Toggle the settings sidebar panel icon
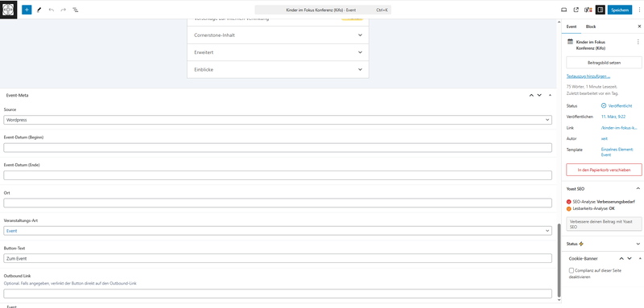The width and height of the screenshot is (644, 308). coord(600,10)
